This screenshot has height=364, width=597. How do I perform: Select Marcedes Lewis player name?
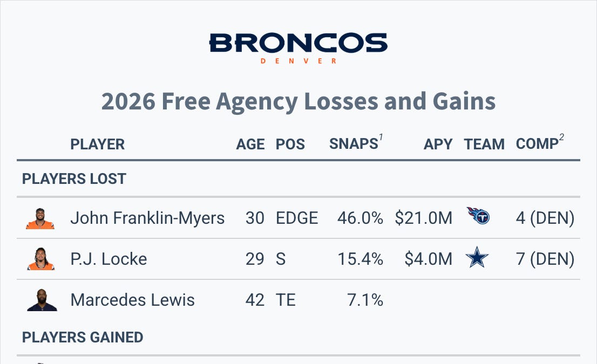132,300
